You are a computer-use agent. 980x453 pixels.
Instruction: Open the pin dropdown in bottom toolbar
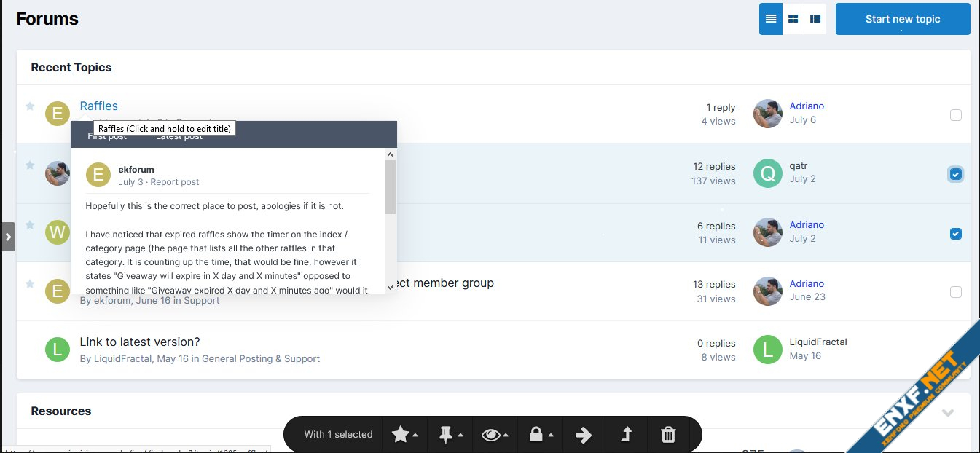coord(450,435)
